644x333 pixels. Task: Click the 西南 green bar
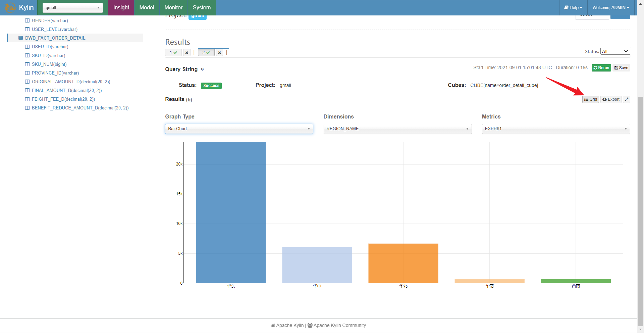point(576,281)
